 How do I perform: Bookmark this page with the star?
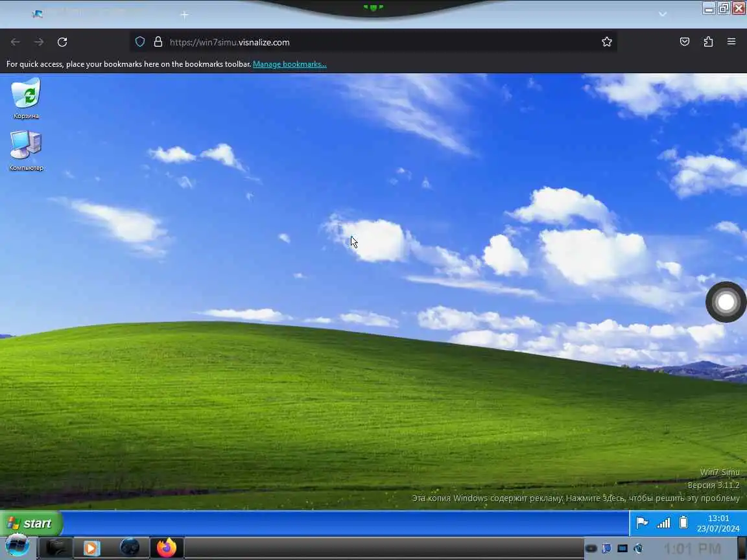pos(606,42)
